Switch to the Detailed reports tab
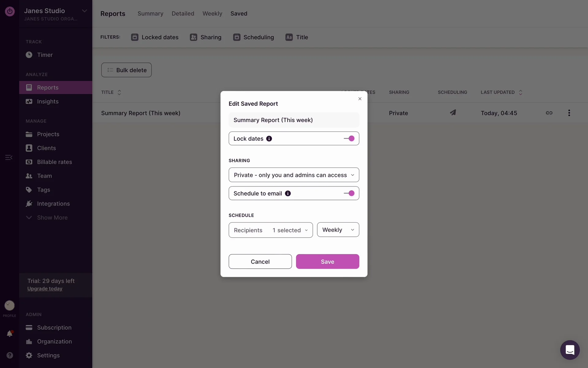 (x=183, y=13)
